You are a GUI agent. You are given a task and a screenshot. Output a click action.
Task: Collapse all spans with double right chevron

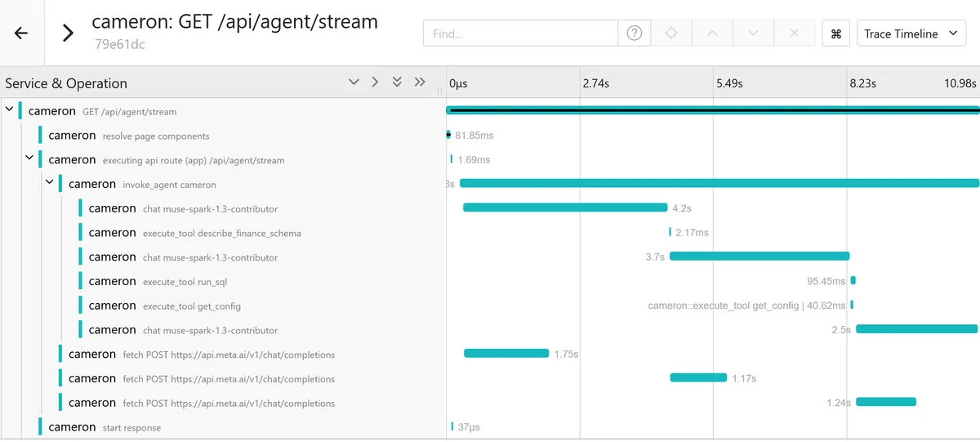click(x=420, y=83)
